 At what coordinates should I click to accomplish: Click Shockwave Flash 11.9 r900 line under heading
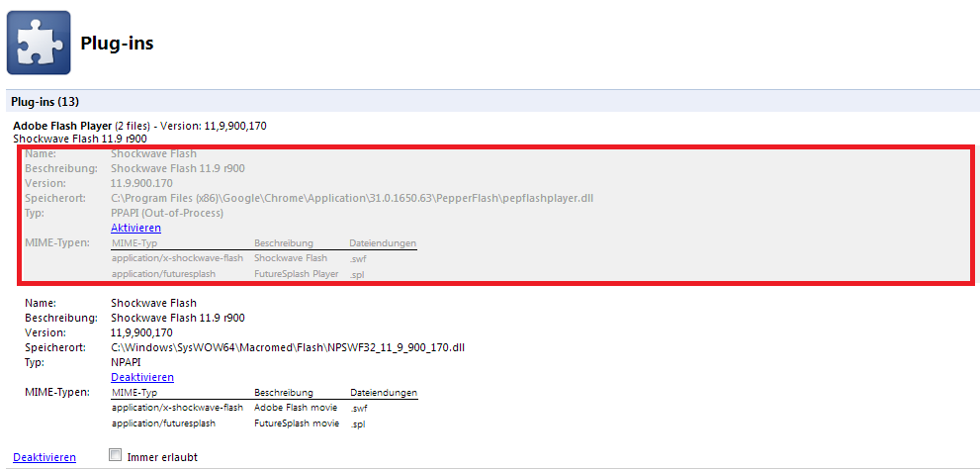pos(79,139)
